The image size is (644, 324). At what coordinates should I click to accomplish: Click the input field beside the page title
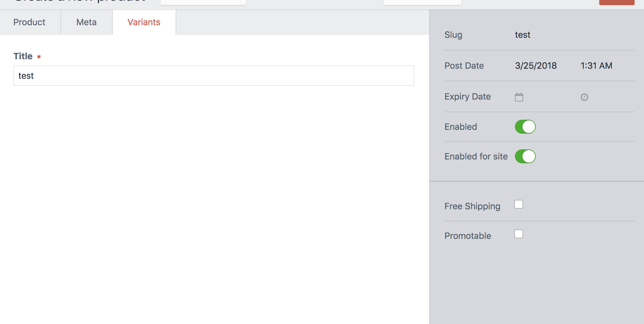[x=203, y=2]
